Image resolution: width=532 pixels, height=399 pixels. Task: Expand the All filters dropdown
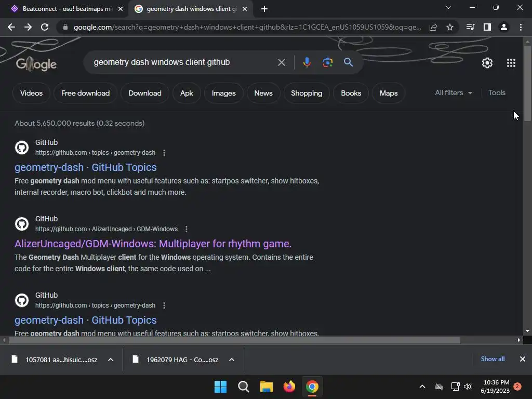coord(453,92)
